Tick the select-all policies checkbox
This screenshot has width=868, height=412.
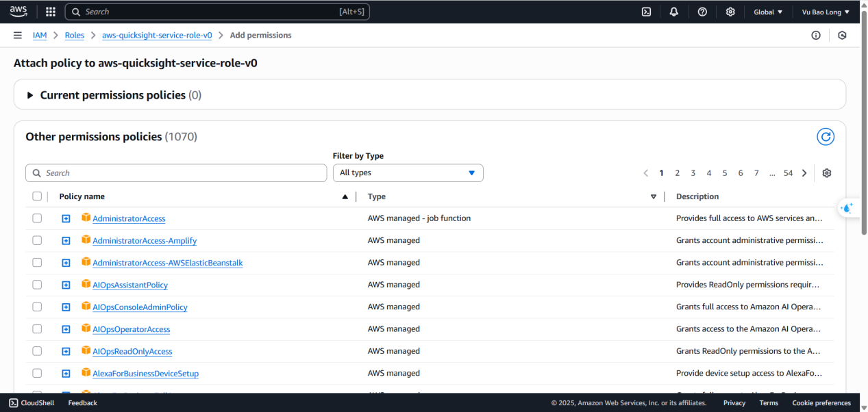pyautogui.click(x=37, y=196)
